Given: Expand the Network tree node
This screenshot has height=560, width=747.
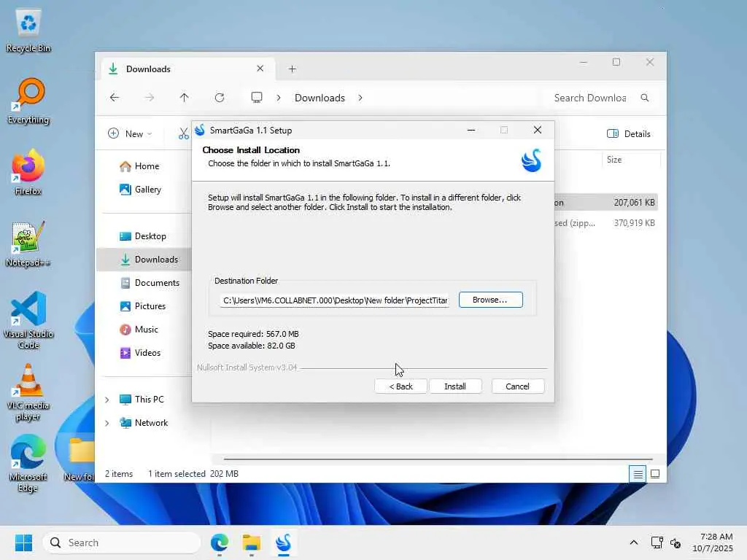Looking at the screenshot, I should 107,423.
